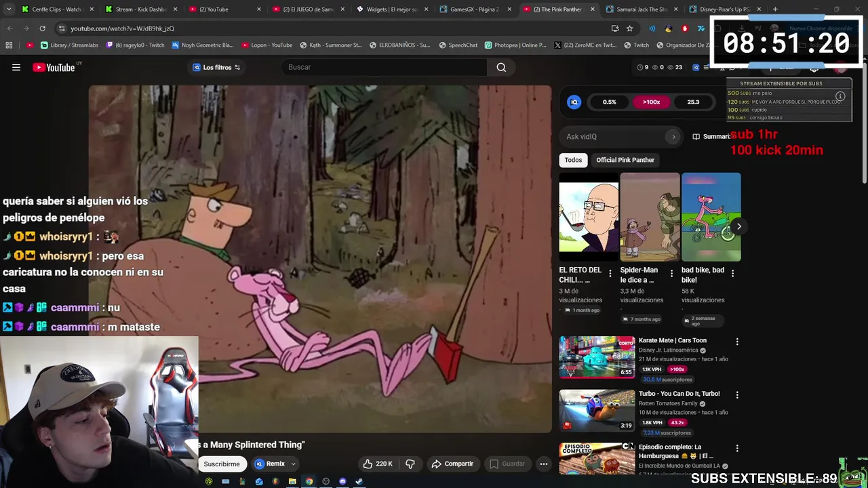Open more options for Gumball episode
The width and height of the screenshot is (868, 488).
click(737, 448)
